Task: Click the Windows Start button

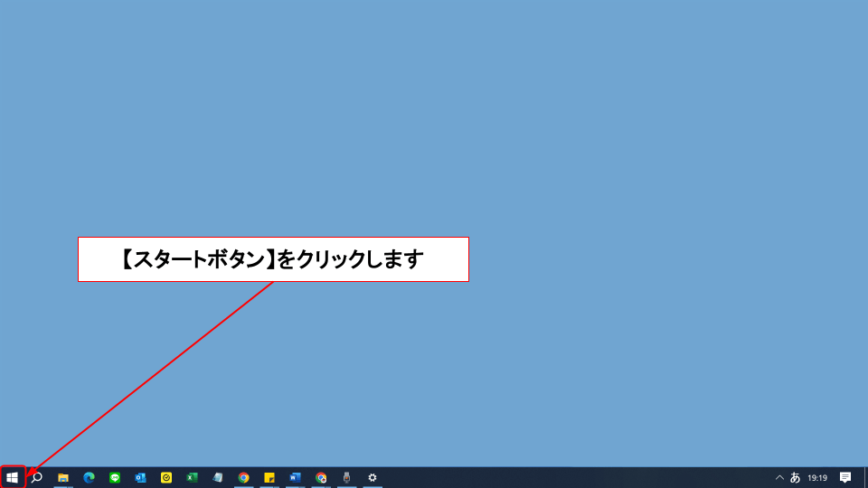Action: pyautogui.click(x=12, y=477)
